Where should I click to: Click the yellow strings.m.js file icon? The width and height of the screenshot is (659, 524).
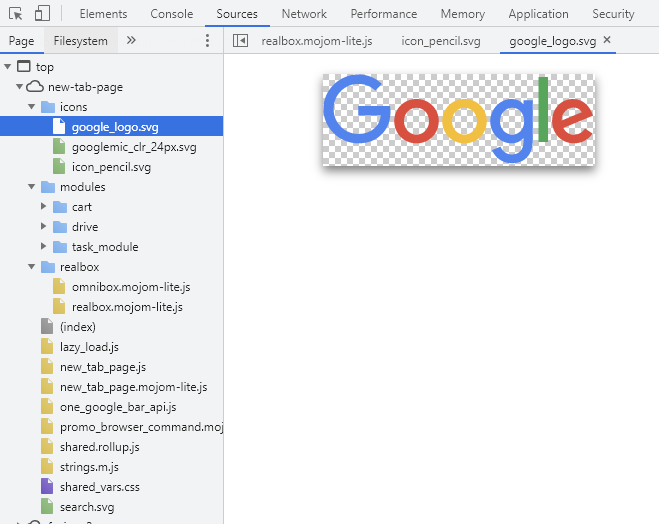tap(47, 466)
